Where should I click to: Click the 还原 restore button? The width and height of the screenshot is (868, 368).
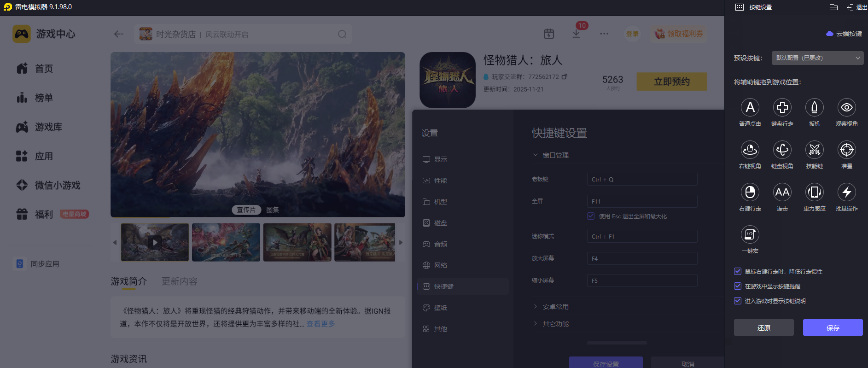[764, 327]
